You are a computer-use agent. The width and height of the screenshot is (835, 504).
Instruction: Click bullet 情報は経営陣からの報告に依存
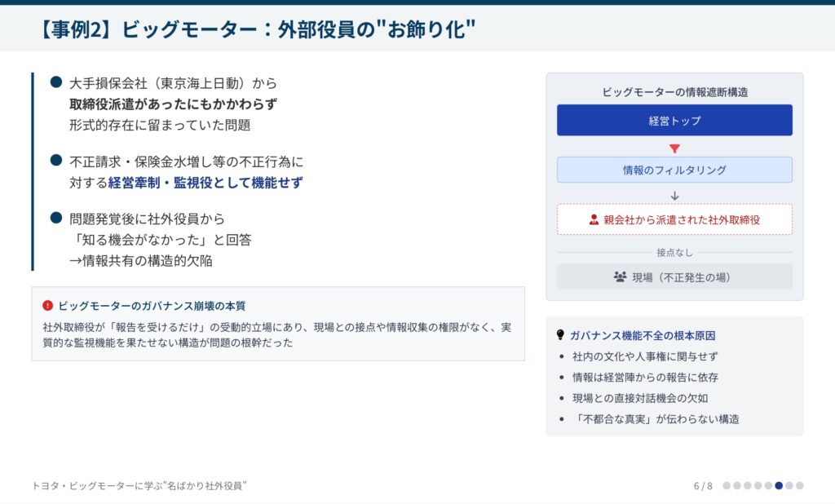[645, 378]
